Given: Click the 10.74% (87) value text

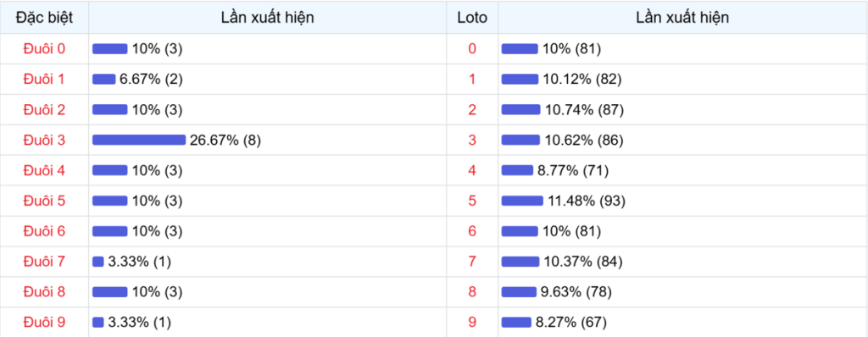Looking at the screenshot, I should 585,109.
